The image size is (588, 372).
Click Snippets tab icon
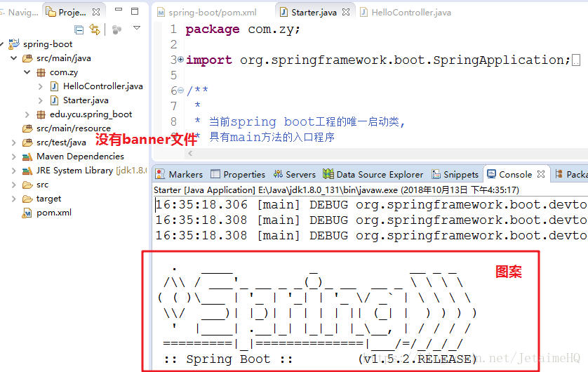tap(436, 174)
